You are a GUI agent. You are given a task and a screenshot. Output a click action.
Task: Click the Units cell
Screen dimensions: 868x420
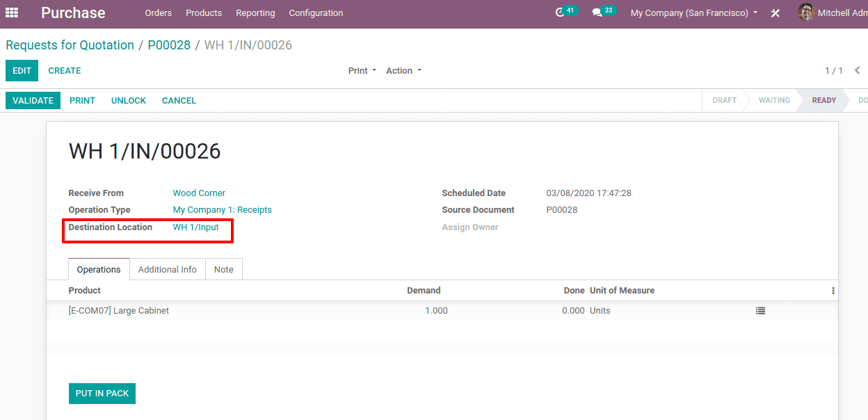(600, 311)
